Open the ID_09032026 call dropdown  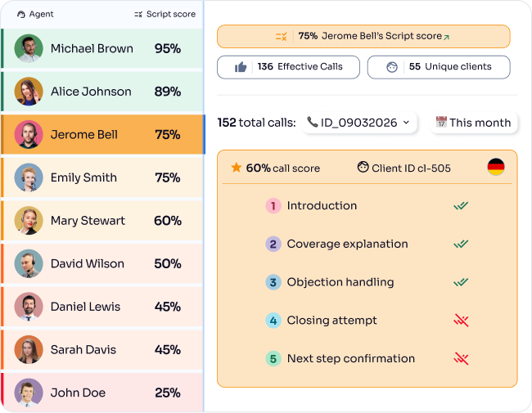[359, 123]
